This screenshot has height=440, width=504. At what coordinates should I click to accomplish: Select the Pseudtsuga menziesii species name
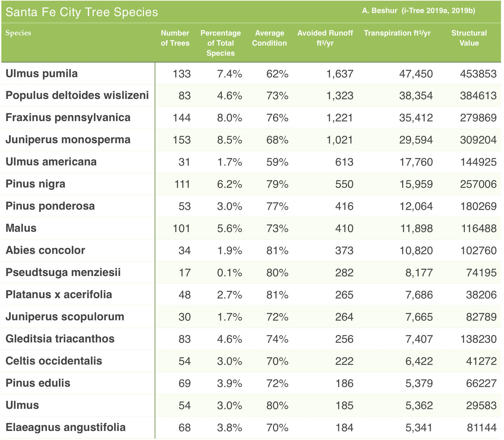[63, 272]
